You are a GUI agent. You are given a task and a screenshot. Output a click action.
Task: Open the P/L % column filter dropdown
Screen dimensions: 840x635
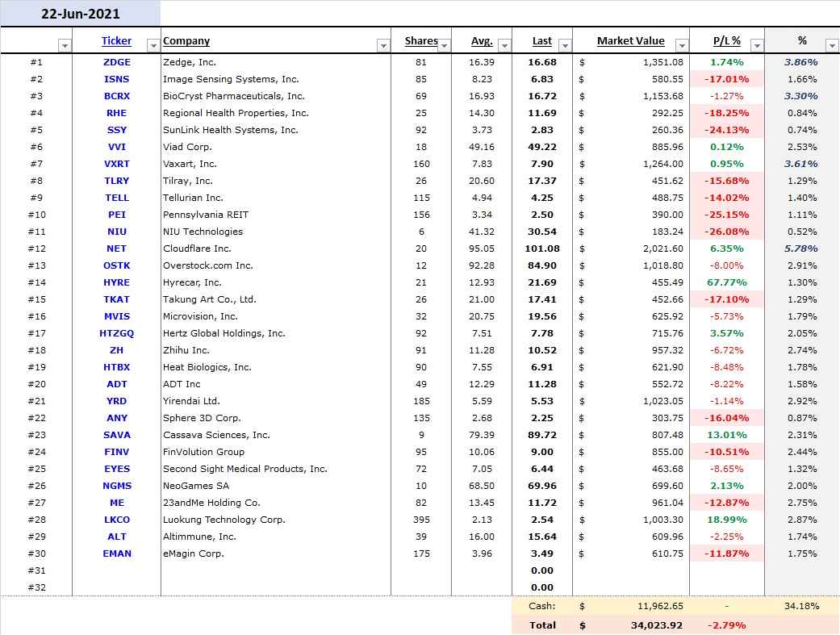[757, 45]
